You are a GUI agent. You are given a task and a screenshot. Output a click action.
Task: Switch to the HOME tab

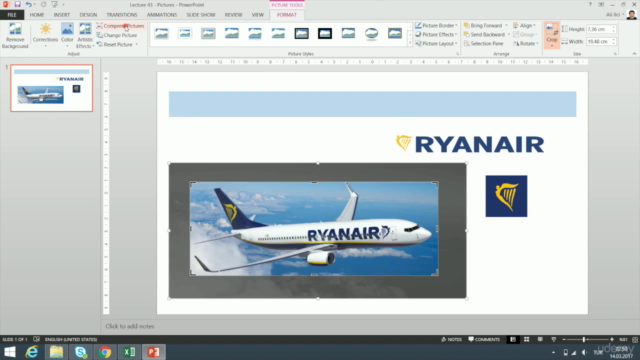coord(37,15)
